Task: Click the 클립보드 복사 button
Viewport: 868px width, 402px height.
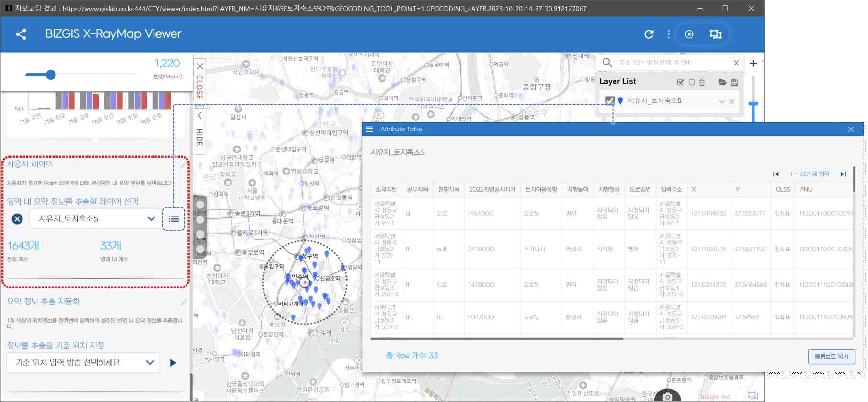Action: [832, 357]
